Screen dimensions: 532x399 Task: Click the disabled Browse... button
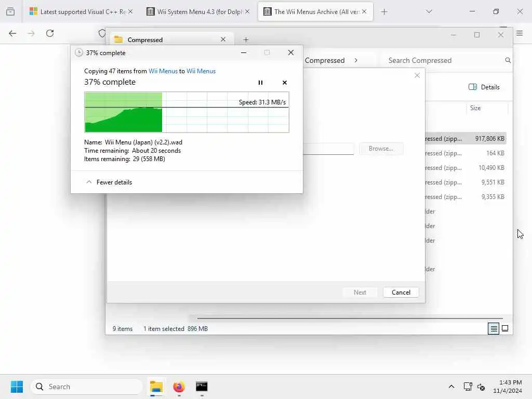point(381,149)
